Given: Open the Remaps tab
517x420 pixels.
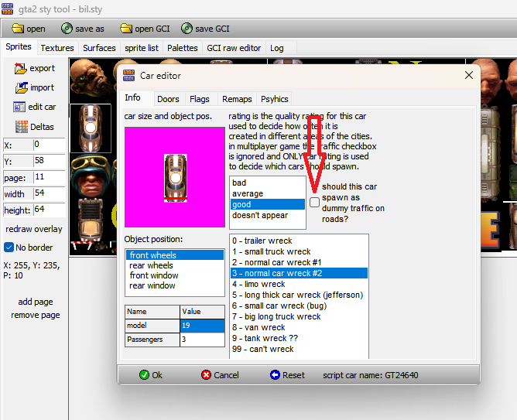Looking at the screenshot, I should coord(236,99).
